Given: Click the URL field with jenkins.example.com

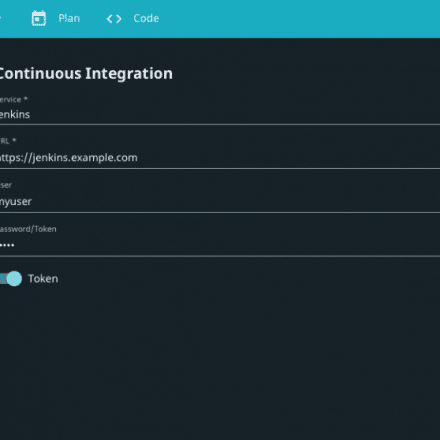Looking at the screenshot, I should (220, 157).
